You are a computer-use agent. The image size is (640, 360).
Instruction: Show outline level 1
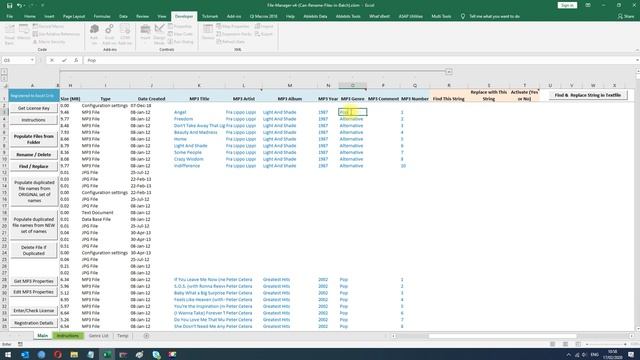tap(4, 71)
